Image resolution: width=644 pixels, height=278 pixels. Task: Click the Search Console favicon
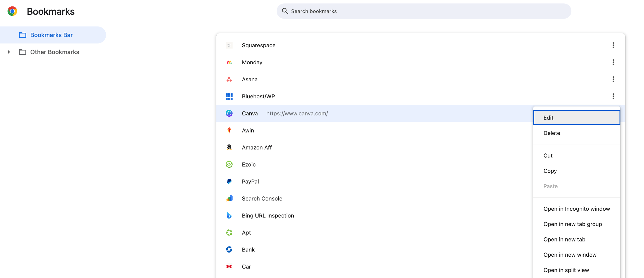(229, 198)
